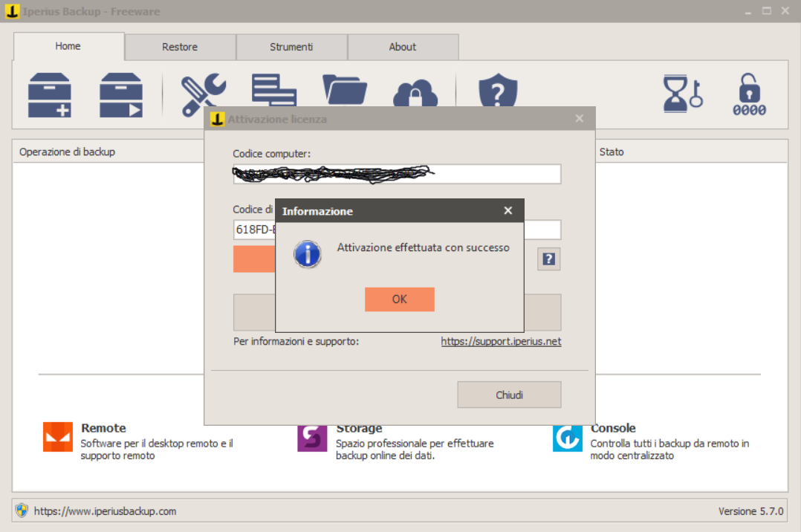Click the Operazione di backup column header

pos(67,152)
